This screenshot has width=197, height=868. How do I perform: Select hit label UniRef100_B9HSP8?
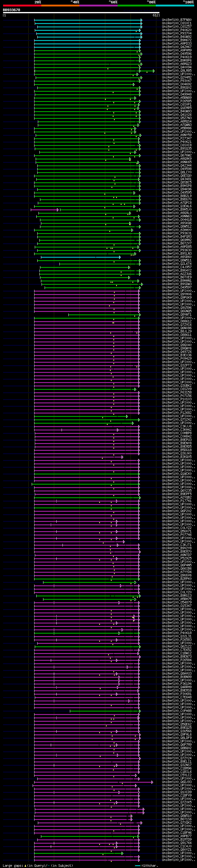pos(177,186)
